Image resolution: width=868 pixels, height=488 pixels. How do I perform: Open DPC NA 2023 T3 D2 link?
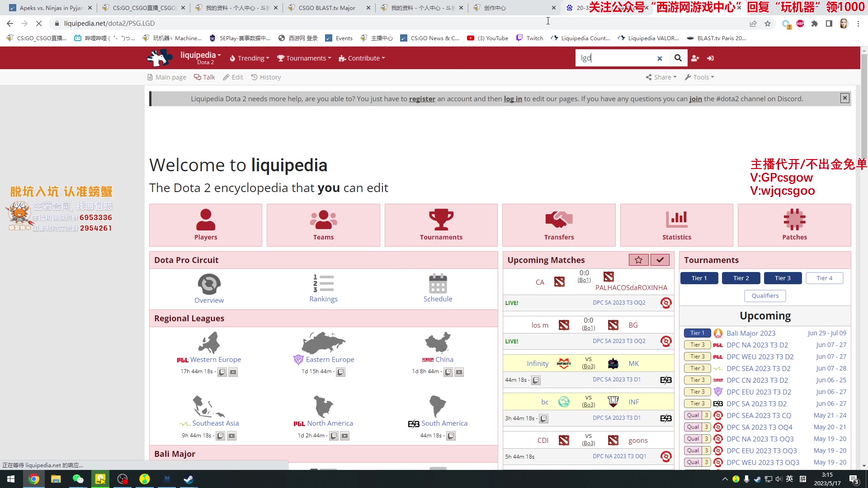[757, 345]
